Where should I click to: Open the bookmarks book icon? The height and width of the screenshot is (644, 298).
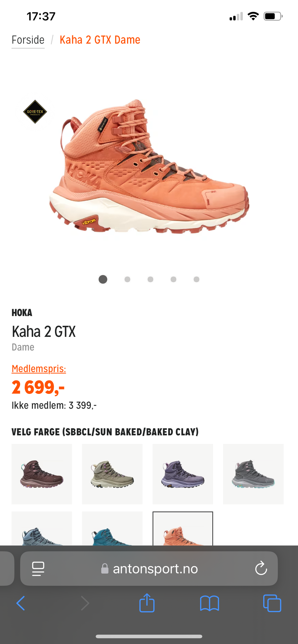coord(210,603)
